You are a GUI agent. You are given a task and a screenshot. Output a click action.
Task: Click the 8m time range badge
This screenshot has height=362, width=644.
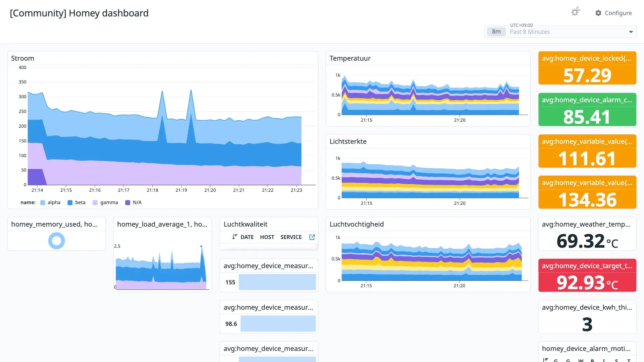[x=496, y=32]
